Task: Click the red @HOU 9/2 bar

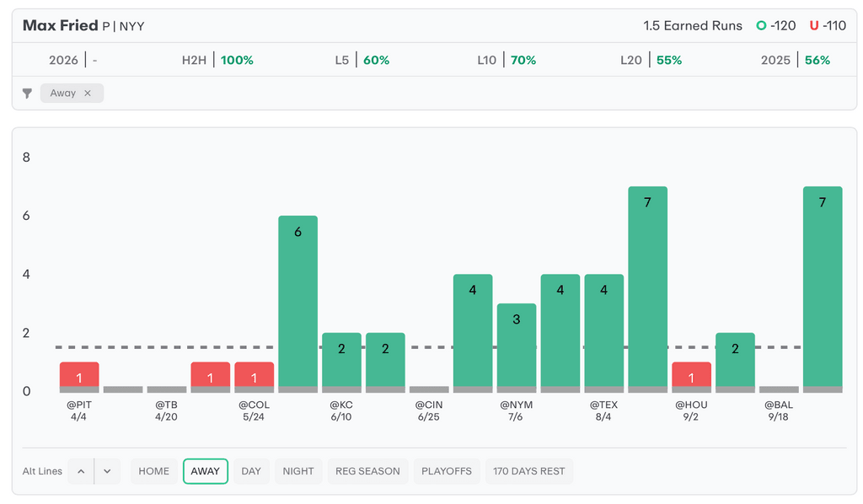Action: pos(691,377)
